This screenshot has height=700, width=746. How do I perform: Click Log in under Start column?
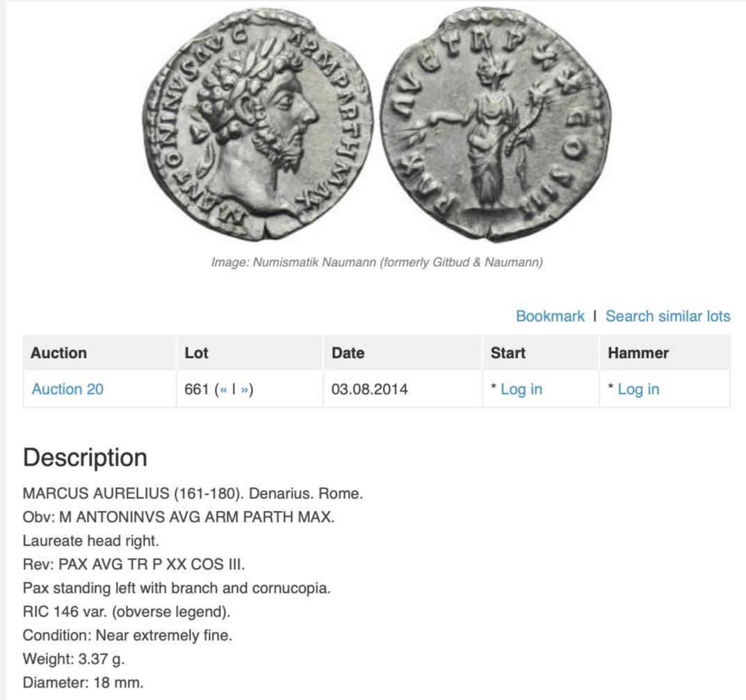pos(521,389)
